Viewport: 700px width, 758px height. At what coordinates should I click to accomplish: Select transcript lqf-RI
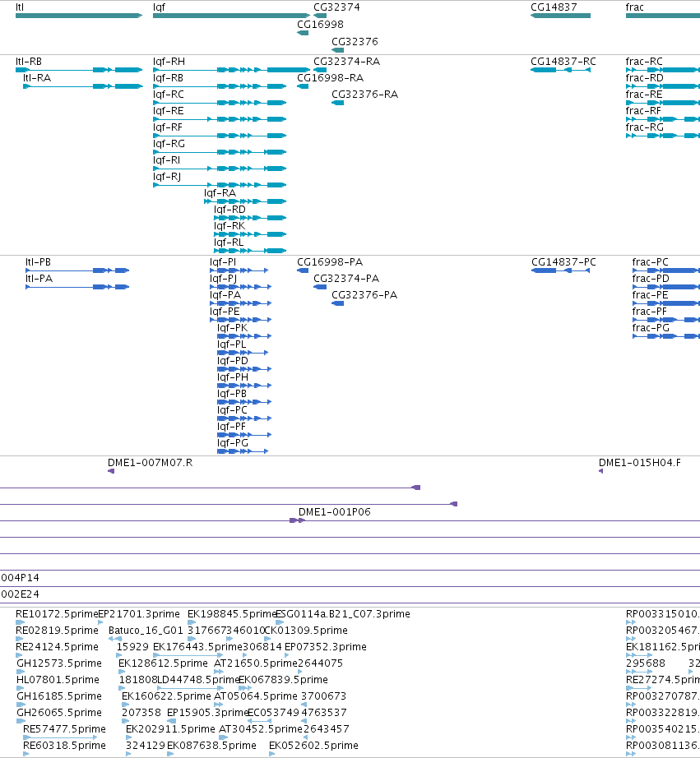click(220, 169)
